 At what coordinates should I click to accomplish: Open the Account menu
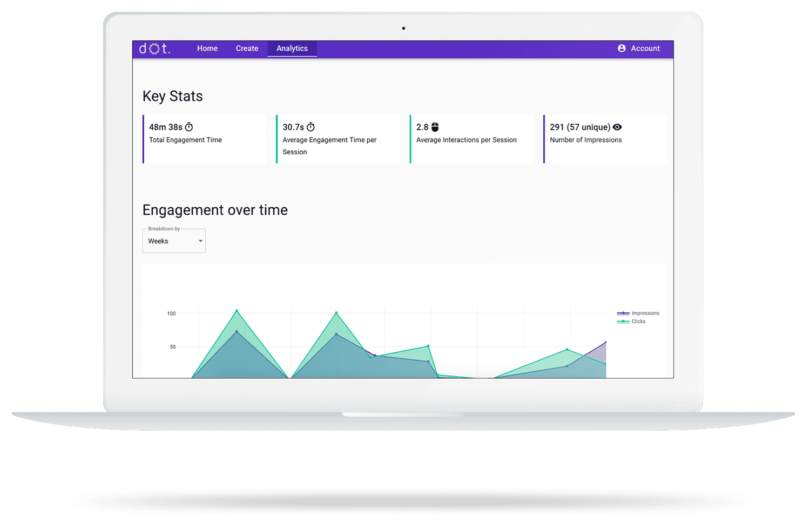coord(639,49)
